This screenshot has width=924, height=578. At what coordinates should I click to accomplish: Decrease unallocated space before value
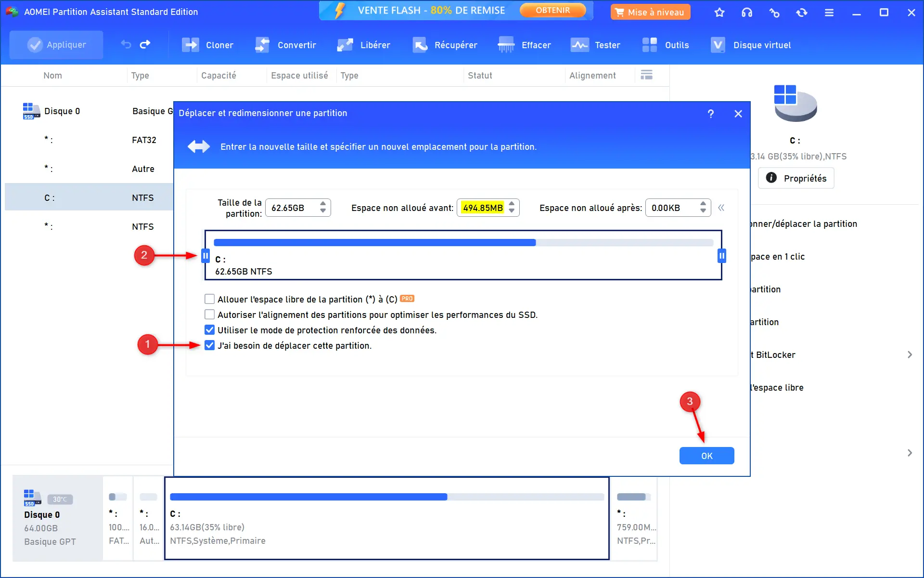[x=512, y=211]
